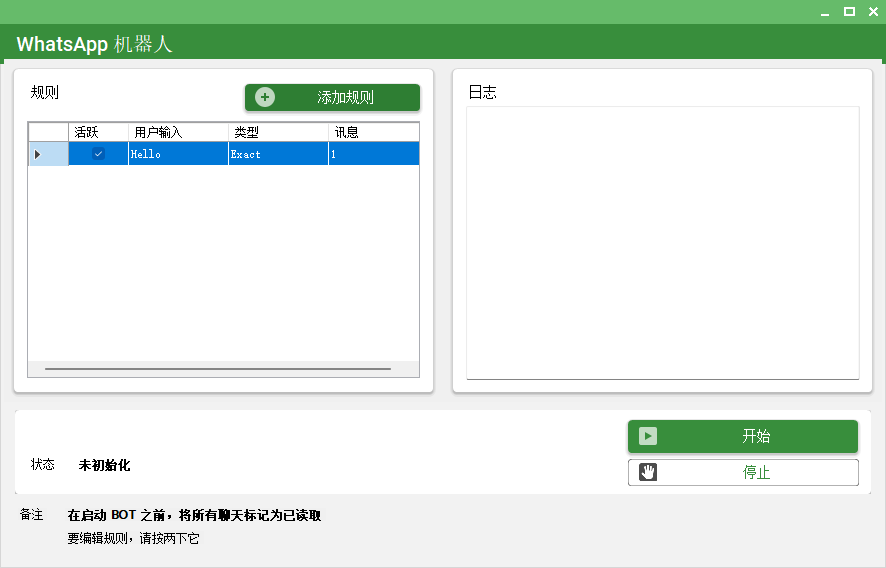Uncheck the 活跃 checkbox for Hello rule
The image size is (886, 568).
click(98, 154)
